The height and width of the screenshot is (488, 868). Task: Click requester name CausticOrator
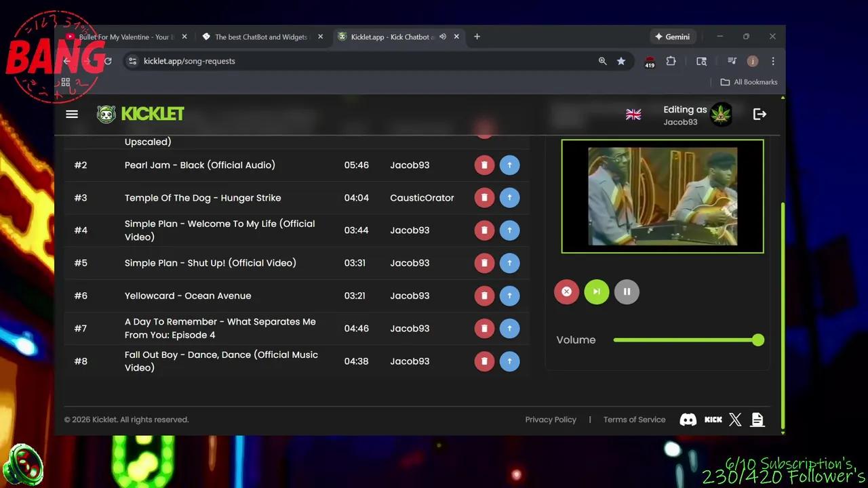click(x=422, y=198)
